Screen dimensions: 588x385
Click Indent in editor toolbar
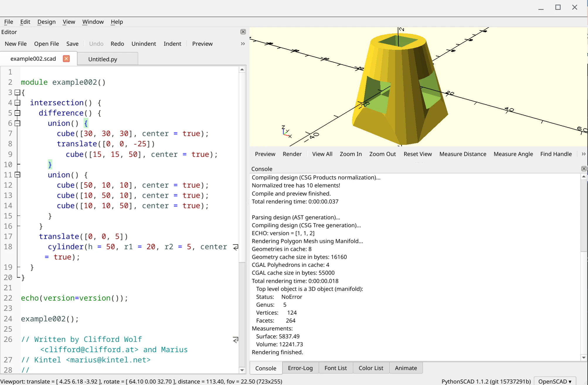coord(172,44)
